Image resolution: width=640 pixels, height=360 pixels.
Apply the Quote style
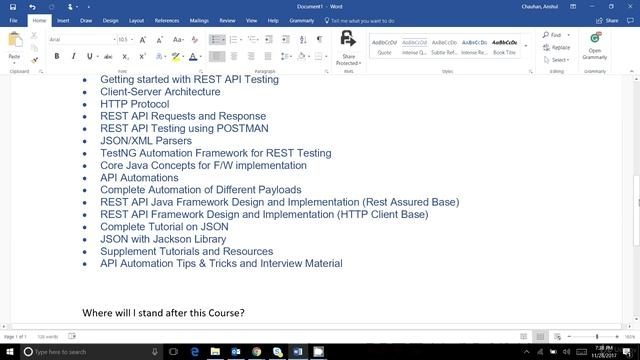click(384, 47)
